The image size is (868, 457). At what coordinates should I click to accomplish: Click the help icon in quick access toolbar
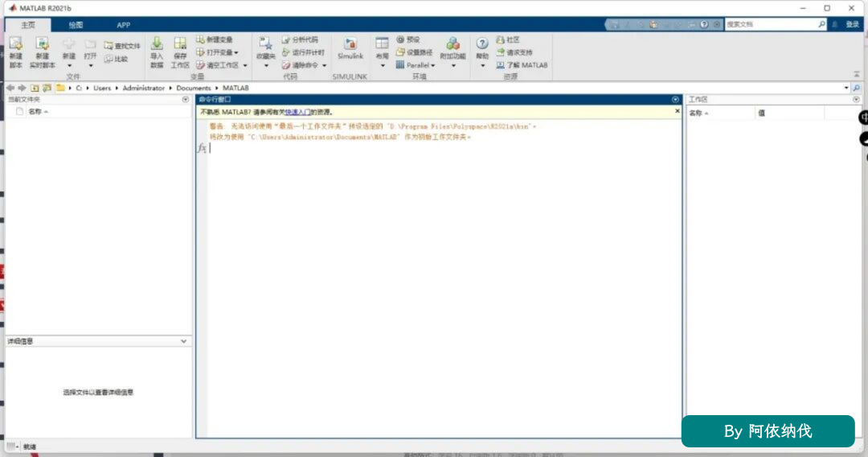point(704,24)
